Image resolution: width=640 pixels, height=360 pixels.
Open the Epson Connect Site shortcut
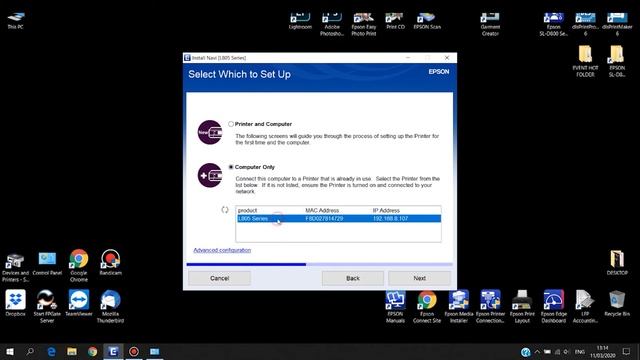427,307
